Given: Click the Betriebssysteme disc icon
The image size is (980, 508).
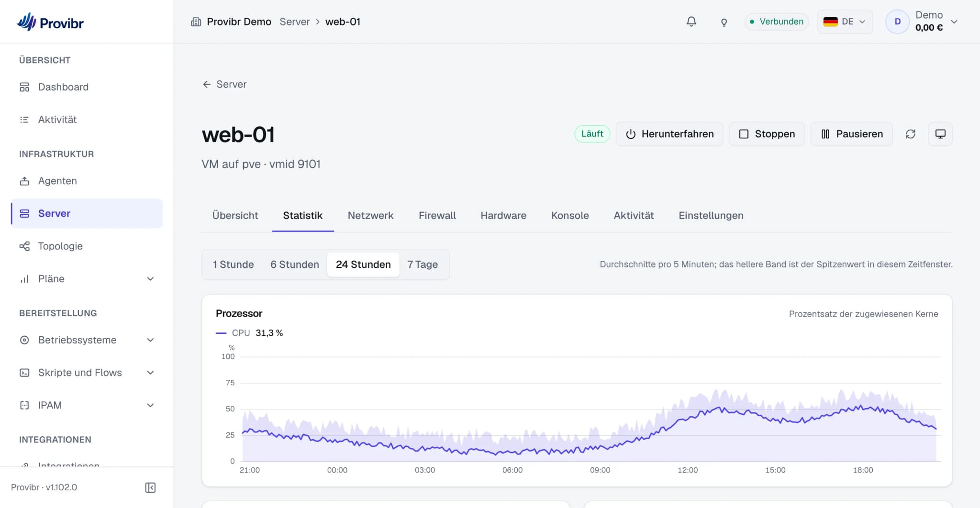Looking at the screenshot, I should (x=24, y=340).
